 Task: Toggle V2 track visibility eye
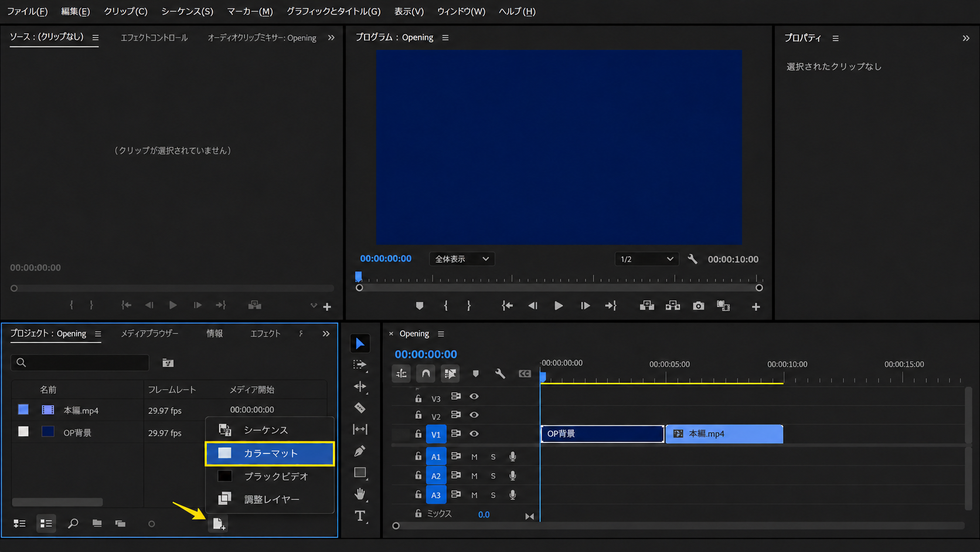(474, 415)
